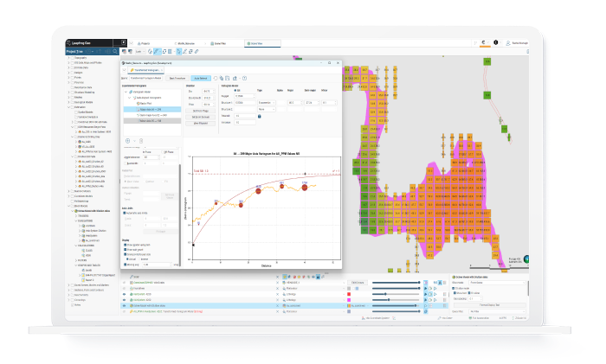Viewport: 606px width, 364px height.
Task: Click the Set From Plane button
Action: (x=201, y=111)
